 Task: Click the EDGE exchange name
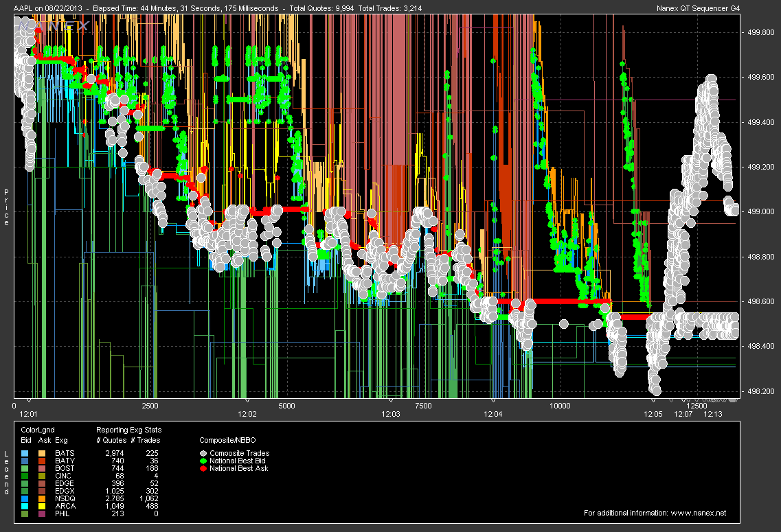tap(65, 483)
